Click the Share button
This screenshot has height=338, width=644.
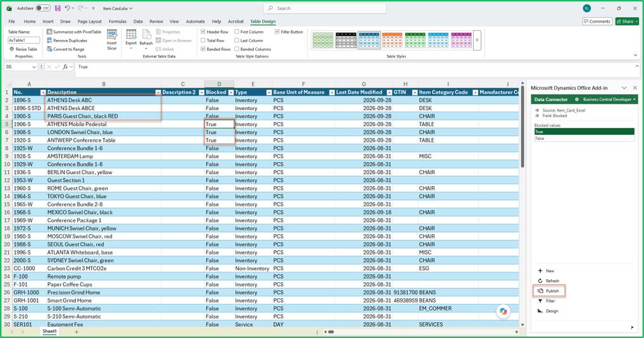tap(627, 22)
